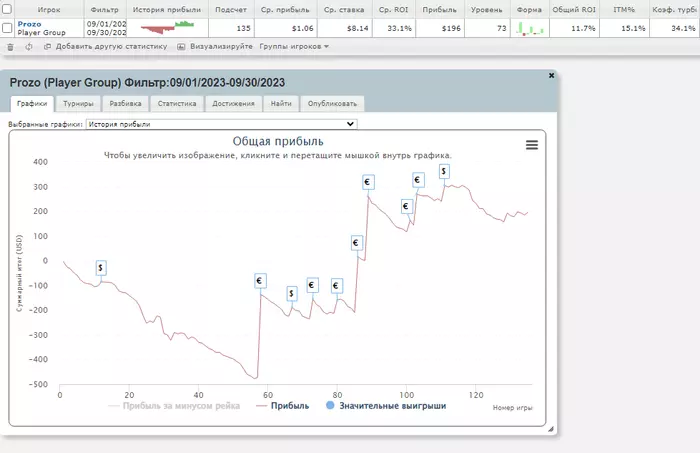Image resolution: width=700 pixels, height=453 pixels.
Task: Sort by the Прибыль column header
Action: coord(440,9)
